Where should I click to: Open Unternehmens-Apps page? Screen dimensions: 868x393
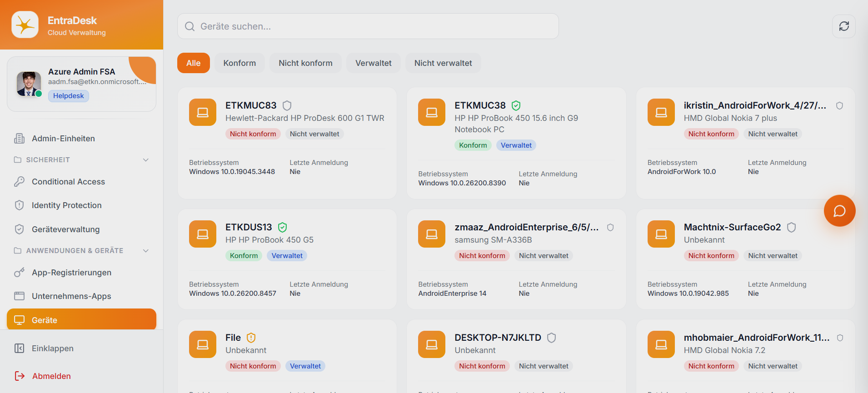pos(82,296)
